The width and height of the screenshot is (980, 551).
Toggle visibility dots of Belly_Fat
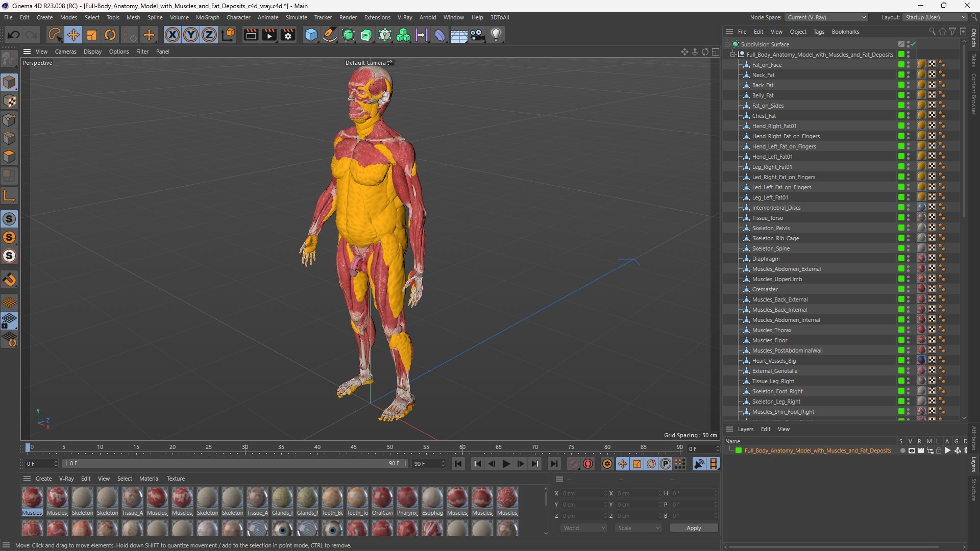pos(908,95)
